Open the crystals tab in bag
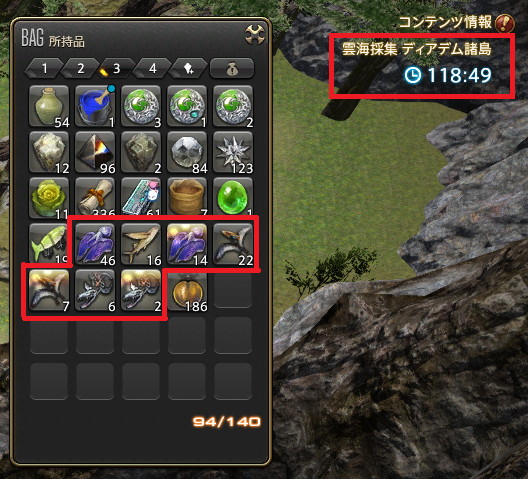 [189, 68]
